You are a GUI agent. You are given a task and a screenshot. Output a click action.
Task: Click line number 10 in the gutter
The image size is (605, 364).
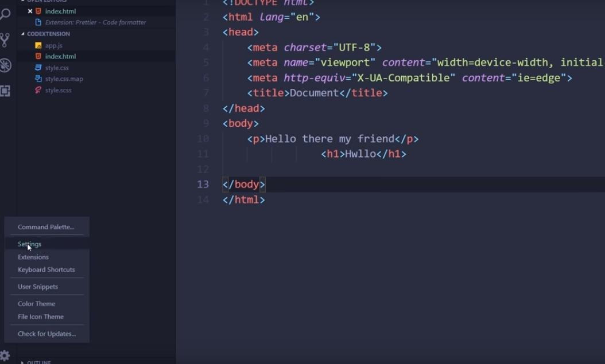point(203,139)
